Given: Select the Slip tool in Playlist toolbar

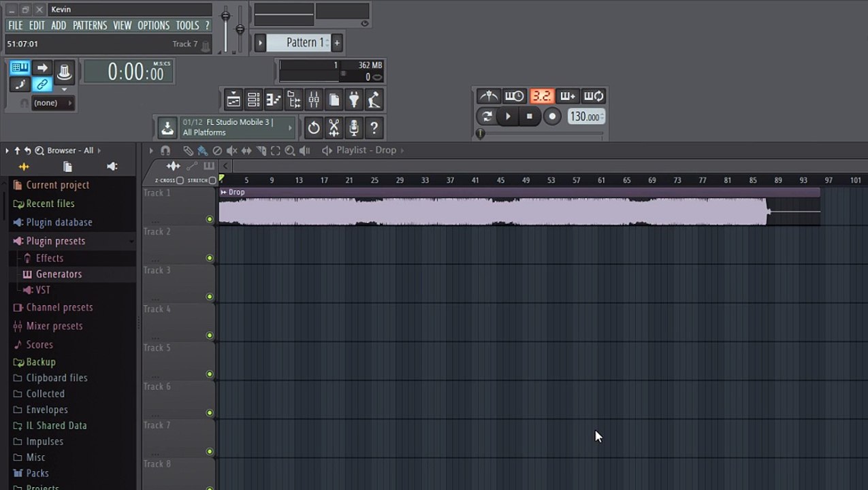Looking at the screenshot, I should point(246,150).
